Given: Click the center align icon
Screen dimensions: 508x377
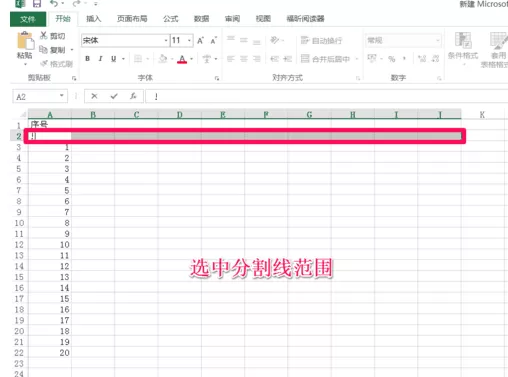Looking at the screenshot, I should click(x=244, y=59).
